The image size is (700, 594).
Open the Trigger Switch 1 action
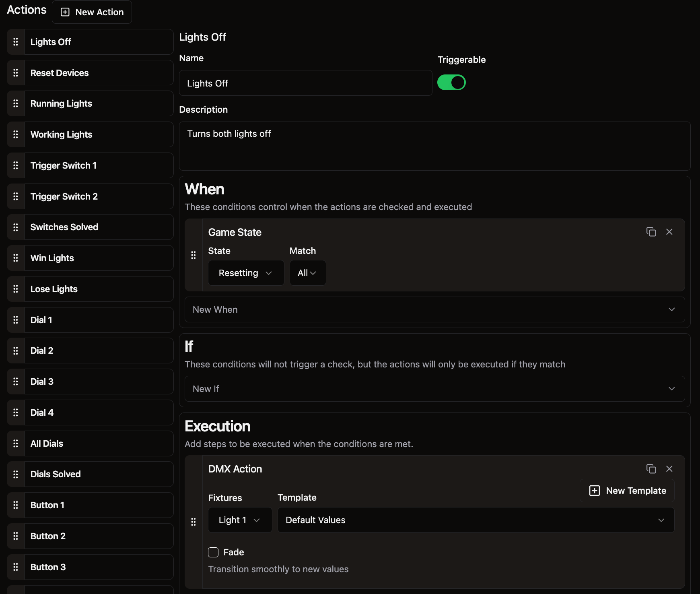click(x=99, y=165)
